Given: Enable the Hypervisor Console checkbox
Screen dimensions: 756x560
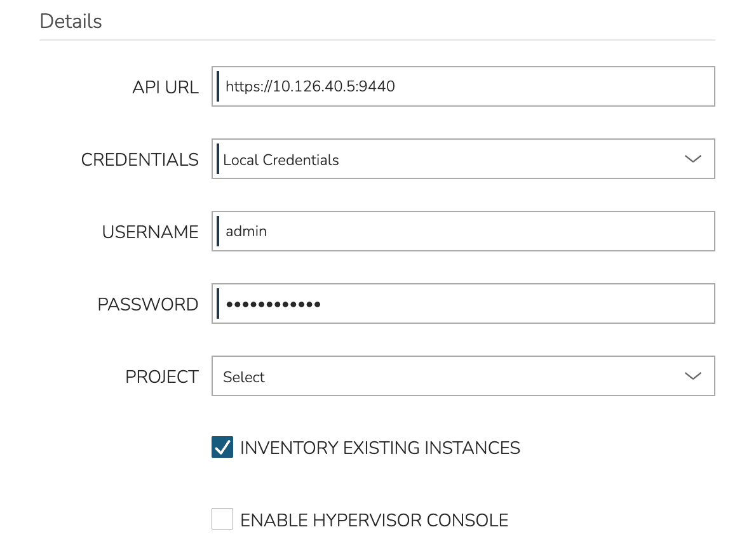Looking at the screenshot, I should tap(222, 520).
